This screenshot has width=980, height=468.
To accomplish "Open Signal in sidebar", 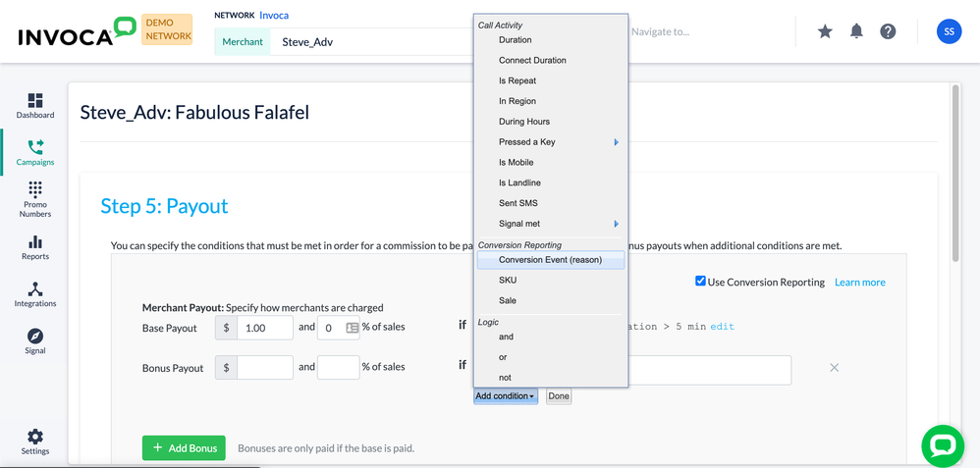I will [35, 340].
